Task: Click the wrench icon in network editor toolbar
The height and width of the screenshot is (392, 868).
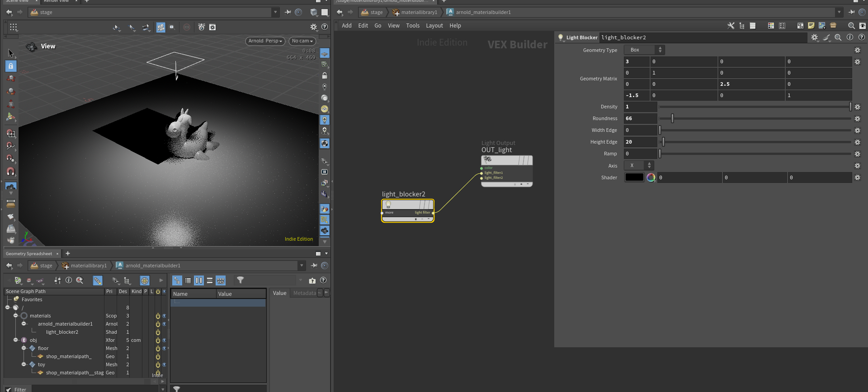Action: coord(731,26)
